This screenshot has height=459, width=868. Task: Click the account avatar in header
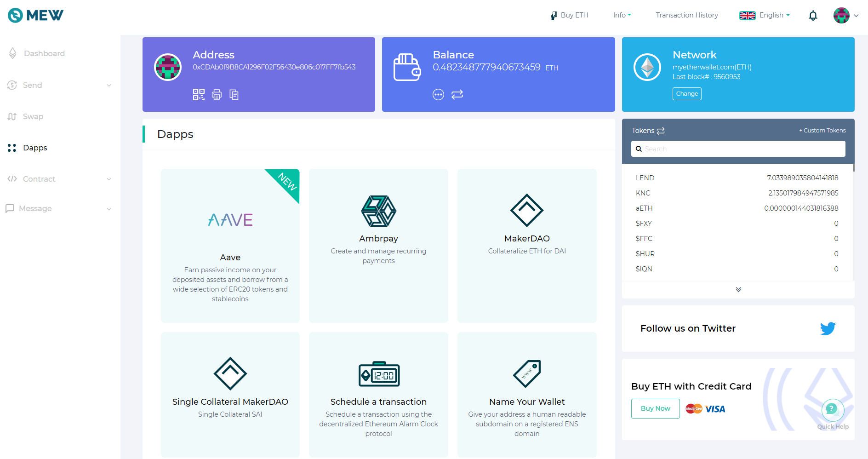pyautogui.click(x=841, y=15)
